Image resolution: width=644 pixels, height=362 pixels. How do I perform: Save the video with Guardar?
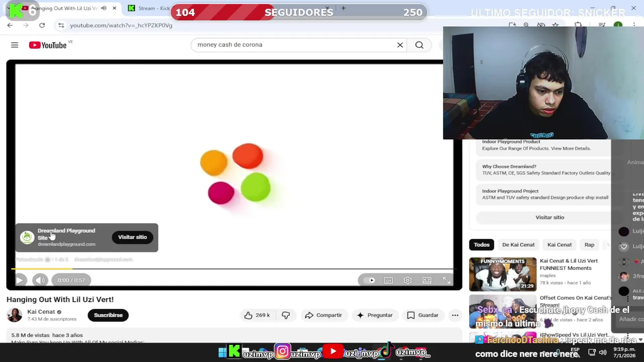[423, 315]
